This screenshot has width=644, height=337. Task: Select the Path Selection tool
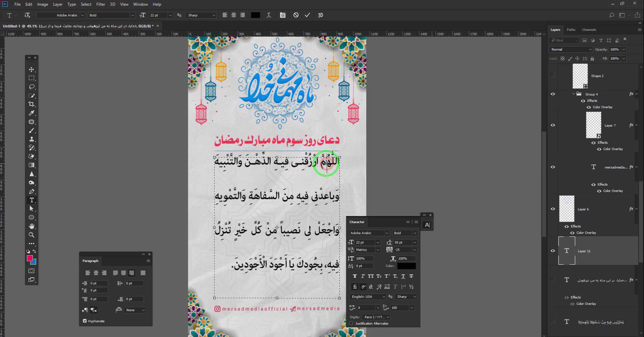pyautogui.click(x=32, y=209)
